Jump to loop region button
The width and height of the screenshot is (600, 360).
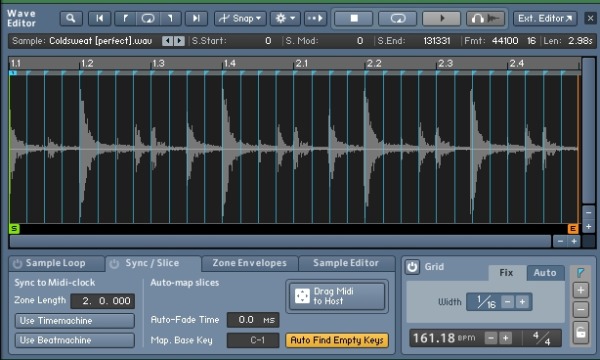point(148,18)
